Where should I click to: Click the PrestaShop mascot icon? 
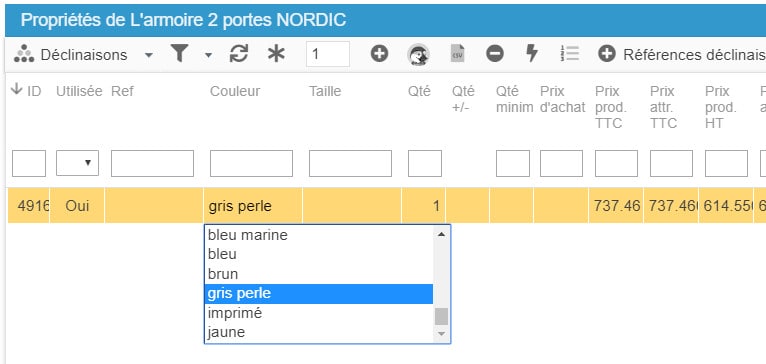(418, 54)
